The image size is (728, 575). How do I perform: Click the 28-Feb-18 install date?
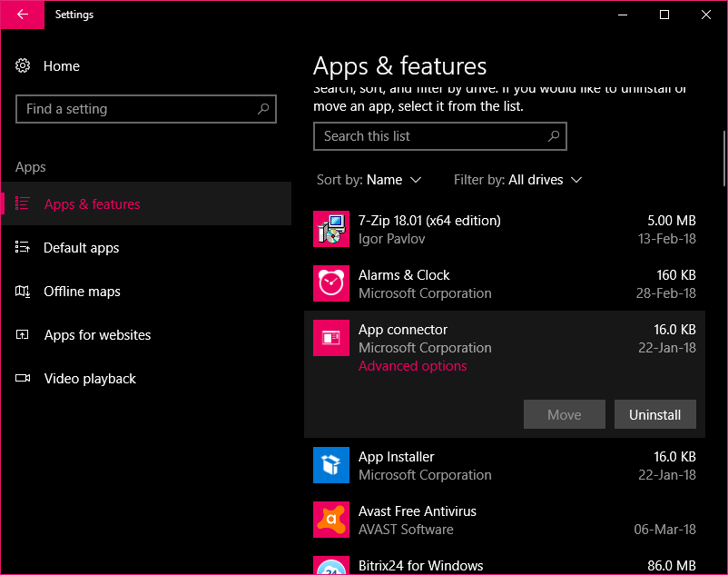665,293
